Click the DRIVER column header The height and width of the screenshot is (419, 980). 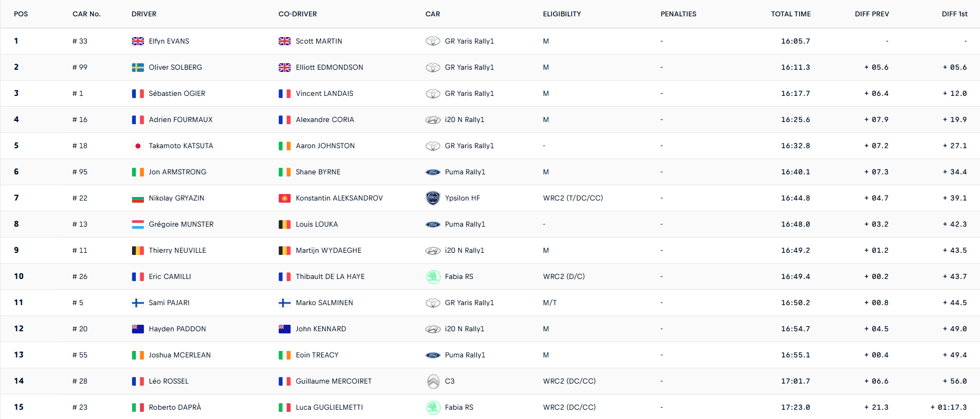pyautogui.click(x=144, y=14)
